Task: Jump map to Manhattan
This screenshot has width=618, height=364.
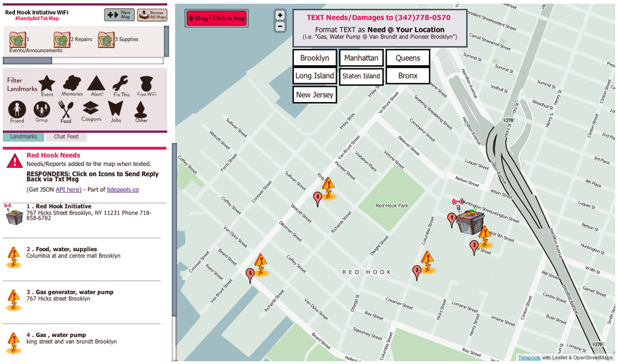Action: click(361, 58)
